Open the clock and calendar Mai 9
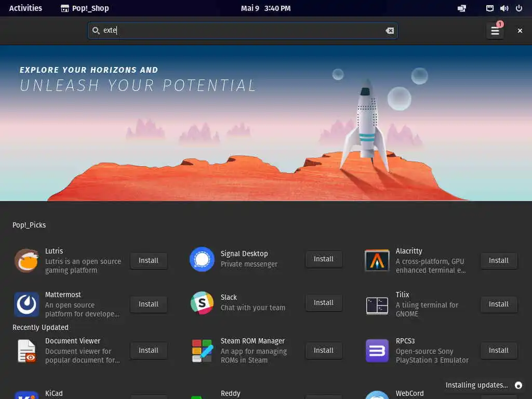Viewport: 532px width, 399px height. click(265, 8)
